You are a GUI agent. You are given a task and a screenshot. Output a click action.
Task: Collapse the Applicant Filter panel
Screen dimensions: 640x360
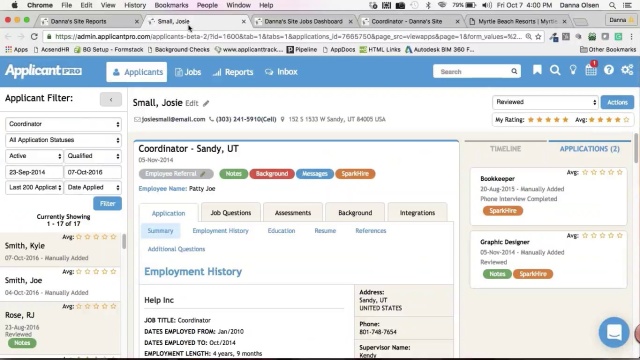coord(111,100)
